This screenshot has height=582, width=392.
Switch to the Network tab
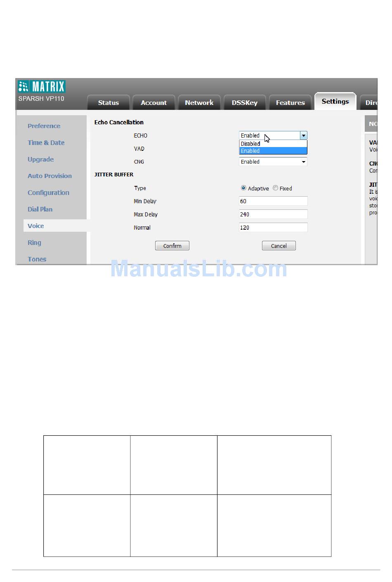click(x=199, y=102)
